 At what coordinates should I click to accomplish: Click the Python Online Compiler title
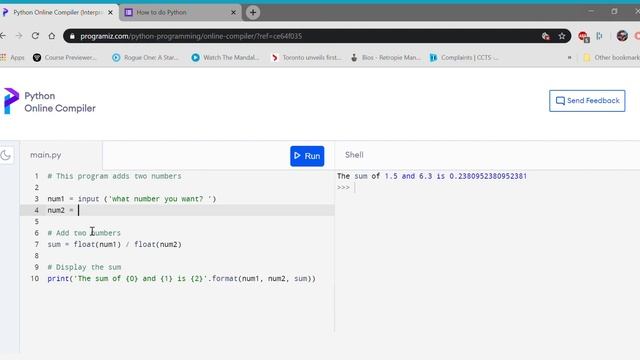[x=60, y=102]
